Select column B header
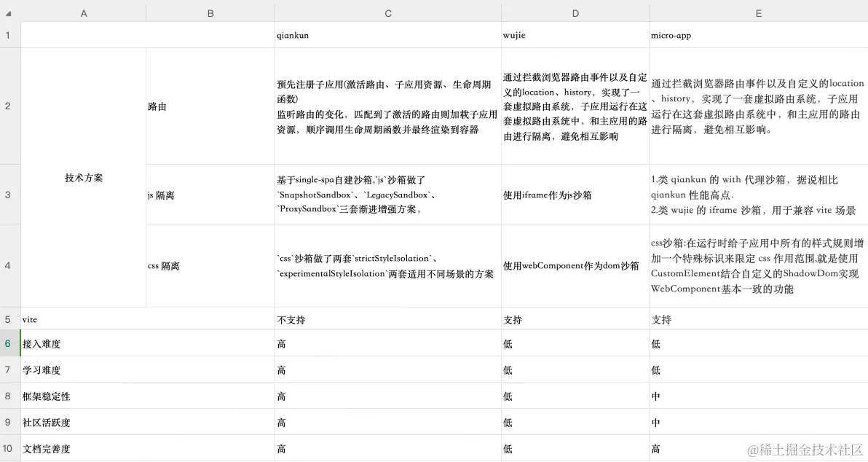This screenshot has width=868, height=462. 210,13
